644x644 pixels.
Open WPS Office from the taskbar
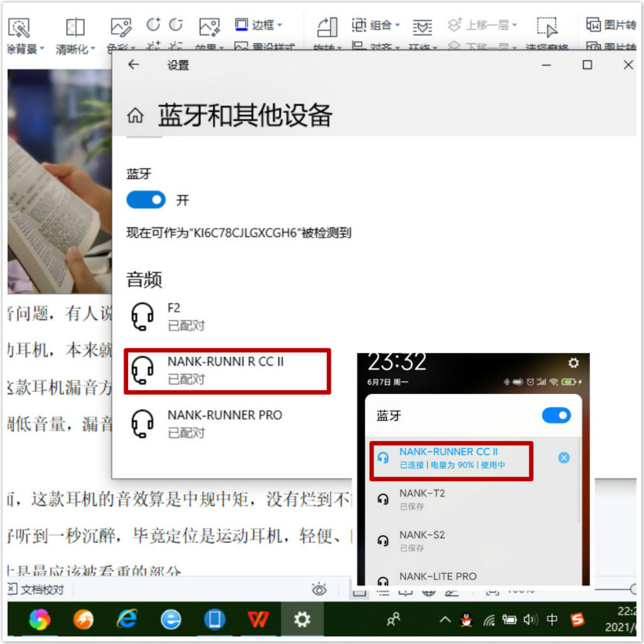pyautogui.click(x=258, y=619)
